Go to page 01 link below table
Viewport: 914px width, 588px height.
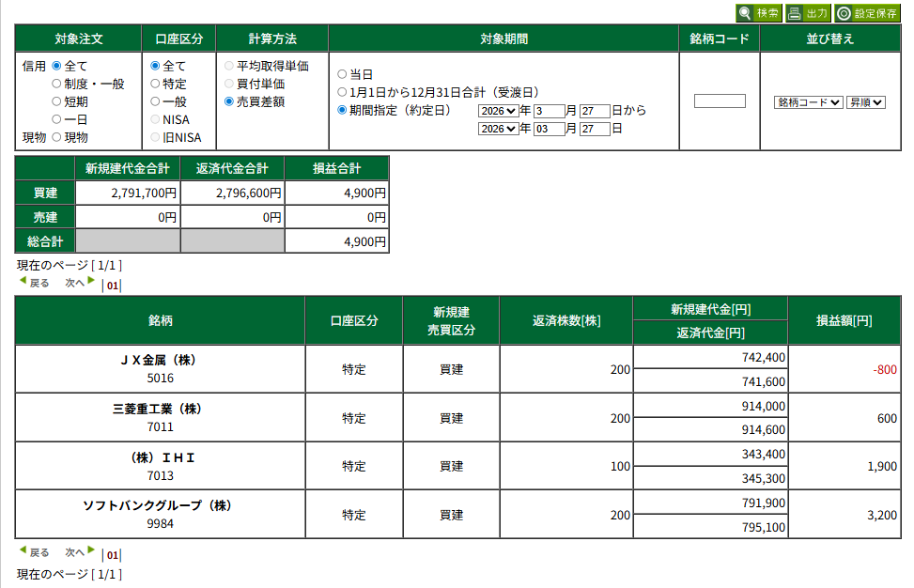[112, 555]
